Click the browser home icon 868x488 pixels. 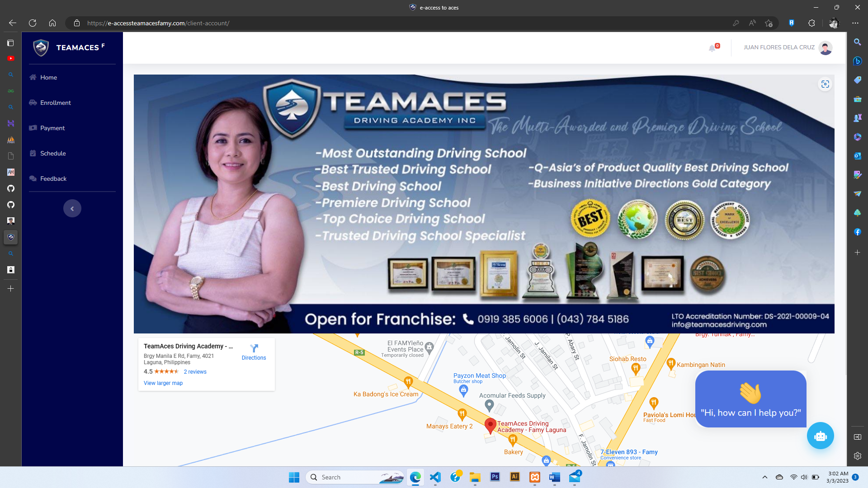52,23
